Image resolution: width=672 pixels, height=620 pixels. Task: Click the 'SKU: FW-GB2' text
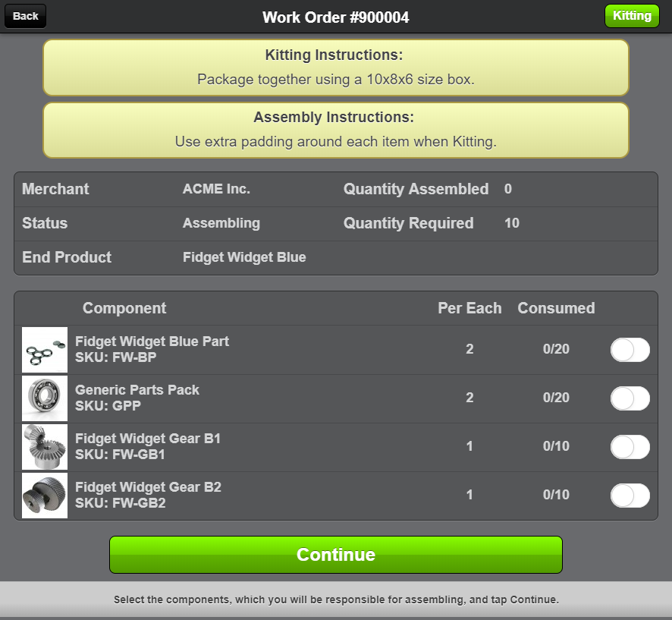(121, 502)
